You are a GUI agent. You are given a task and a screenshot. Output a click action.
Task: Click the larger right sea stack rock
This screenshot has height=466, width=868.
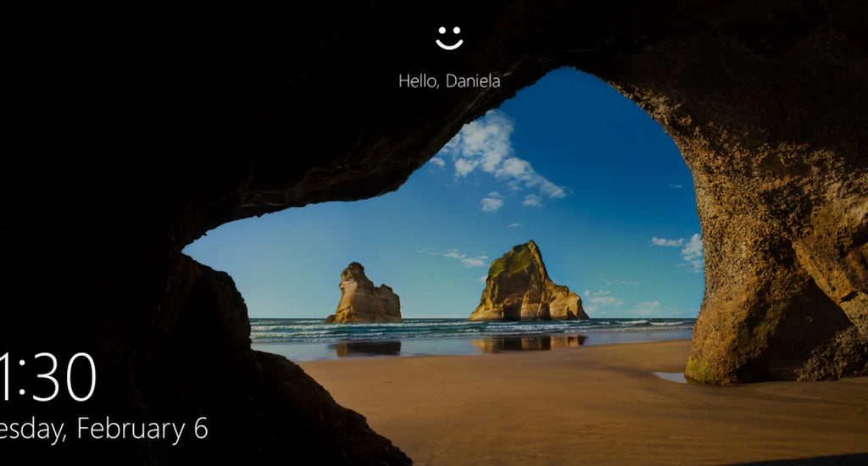(x=526, y=286)
